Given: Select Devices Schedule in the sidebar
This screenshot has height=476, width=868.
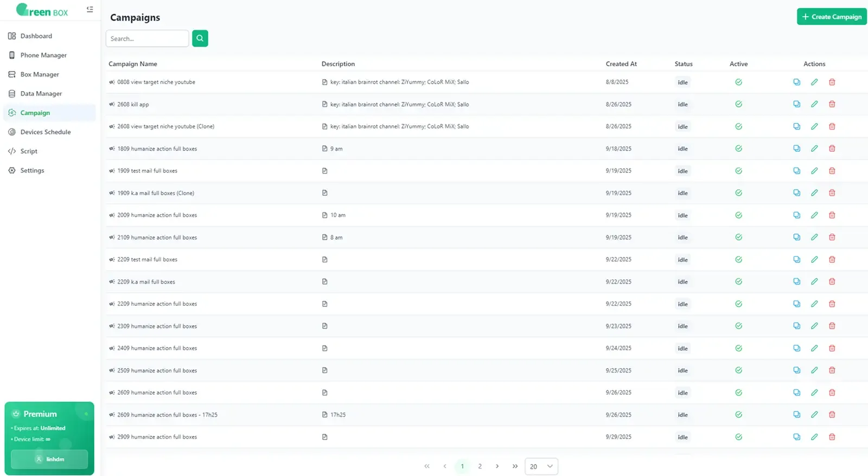Looking at the screenshot, I should (49, 132).
